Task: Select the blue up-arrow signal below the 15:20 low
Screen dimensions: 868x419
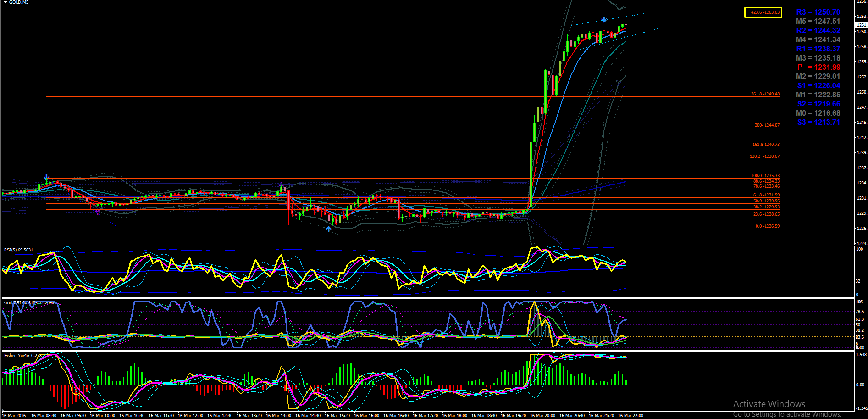Action: click(328, 229)
